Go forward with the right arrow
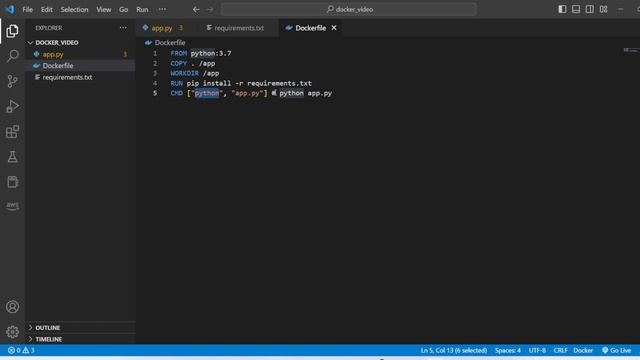 pyautogui.click(x=210, y=9)
